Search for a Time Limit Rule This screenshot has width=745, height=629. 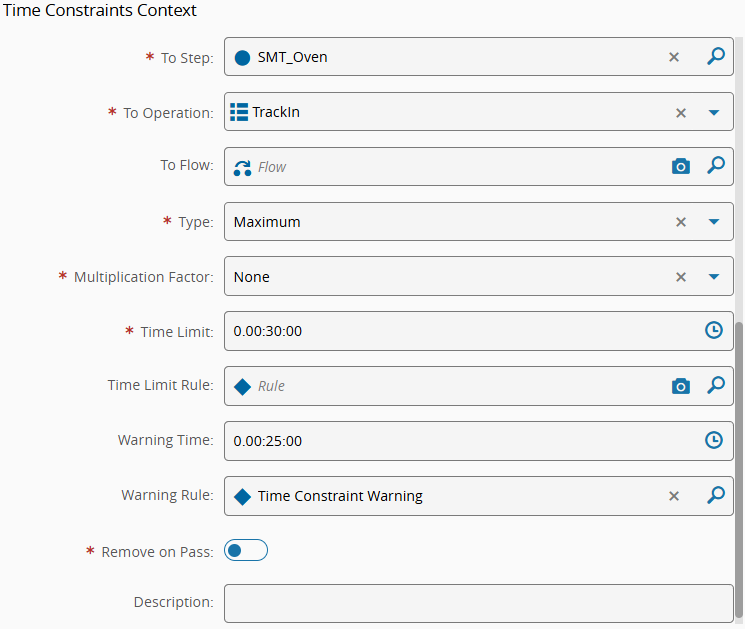715,385
